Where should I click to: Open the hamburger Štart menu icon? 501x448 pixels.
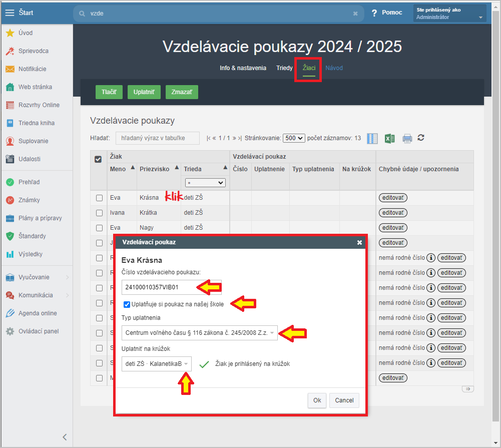pos(10,13)
